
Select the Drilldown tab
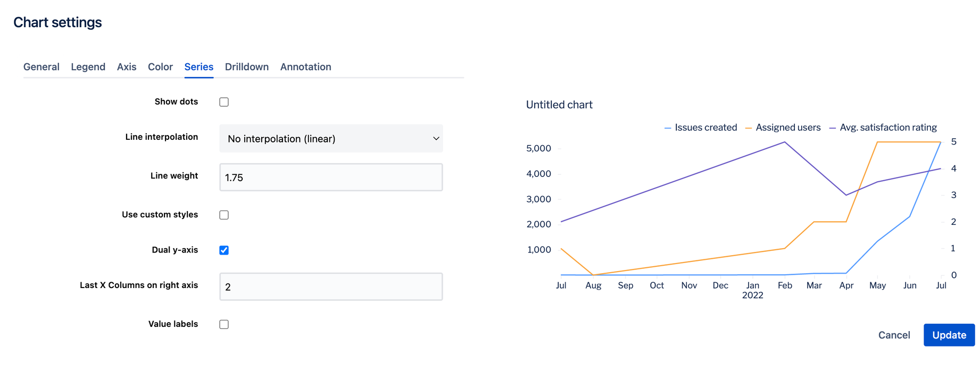[246, 67]
